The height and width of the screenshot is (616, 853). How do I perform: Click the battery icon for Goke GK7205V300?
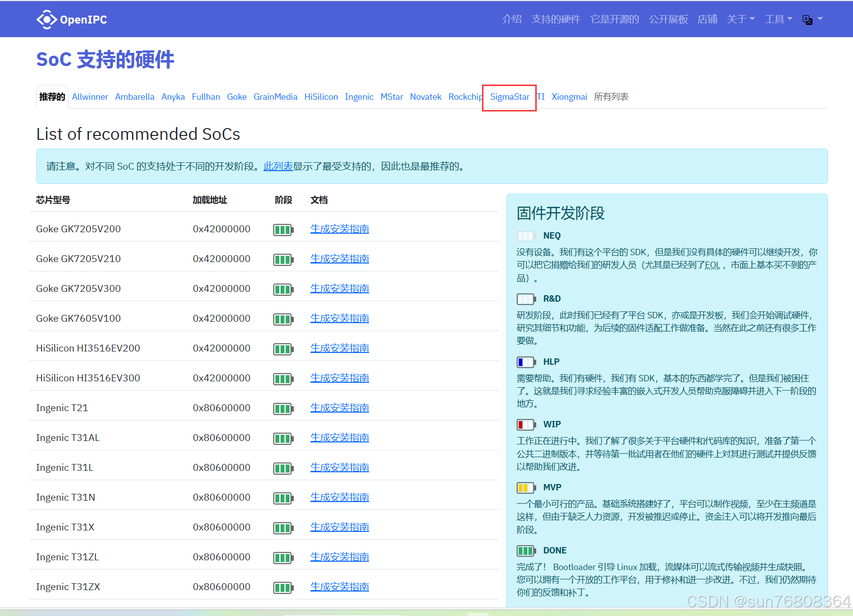point(283,289)
